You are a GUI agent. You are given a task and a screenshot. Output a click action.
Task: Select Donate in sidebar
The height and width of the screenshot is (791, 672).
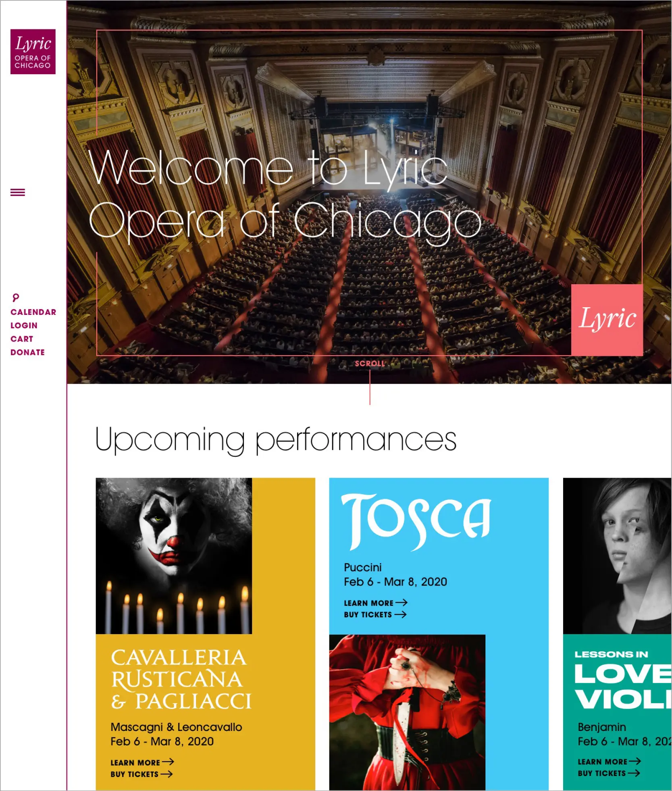[28, 352]
